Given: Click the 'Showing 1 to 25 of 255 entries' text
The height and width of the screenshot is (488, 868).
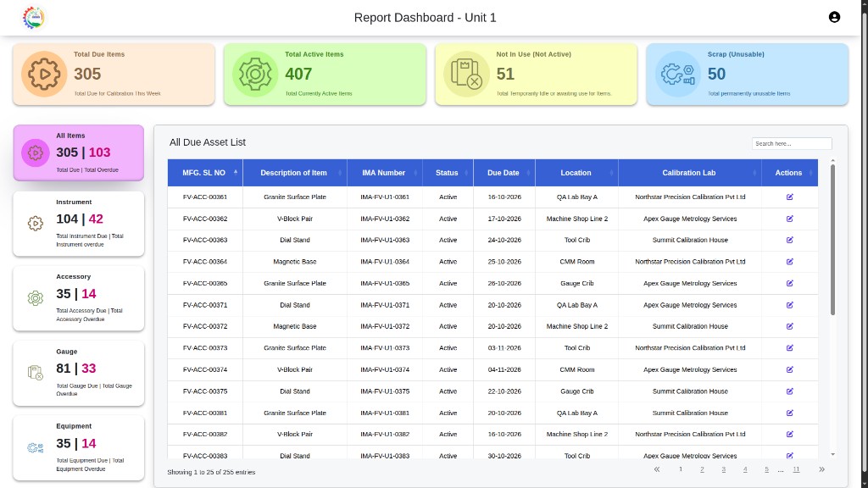Looking at the screenshot, I should click(211, 472).
